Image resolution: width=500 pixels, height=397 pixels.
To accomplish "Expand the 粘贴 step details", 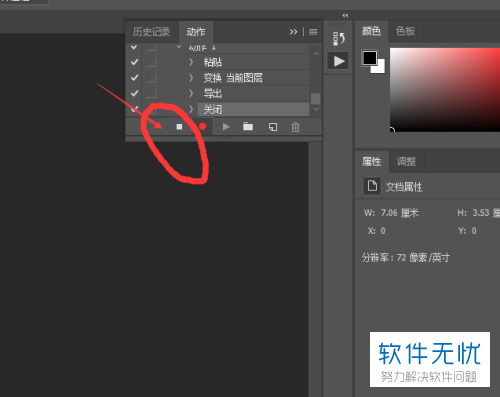I will (x=191, y=62).
